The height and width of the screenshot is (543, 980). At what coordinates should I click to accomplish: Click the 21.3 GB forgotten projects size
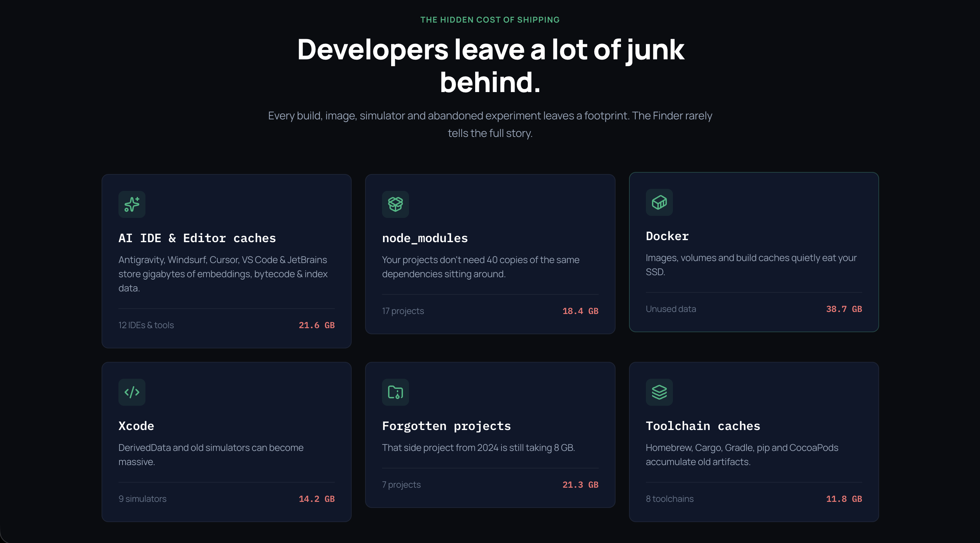[x=580, y=485]
